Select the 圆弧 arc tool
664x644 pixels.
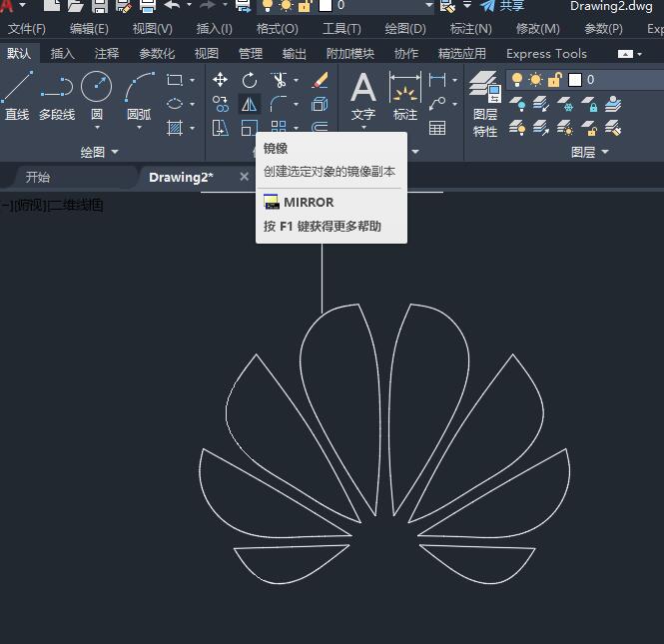(x=140, y=93)
